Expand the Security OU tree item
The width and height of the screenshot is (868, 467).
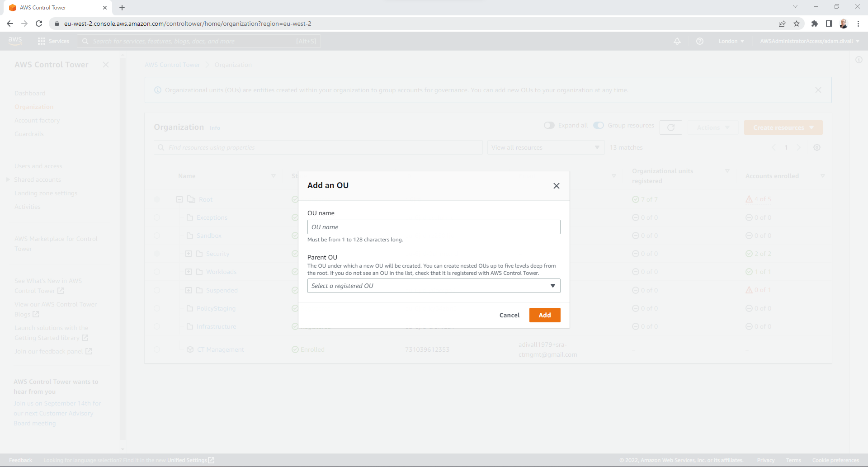pyautogui.click(x=189, y=254)
